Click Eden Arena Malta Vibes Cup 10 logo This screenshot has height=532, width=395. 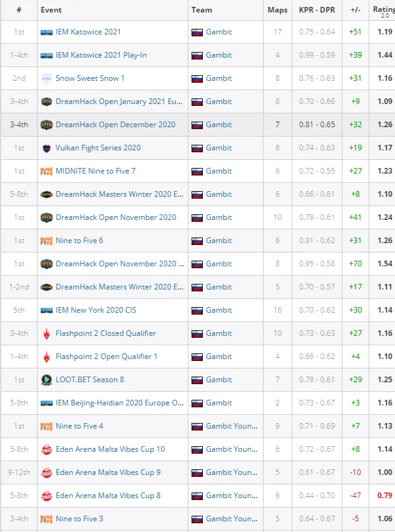point(46,449)
